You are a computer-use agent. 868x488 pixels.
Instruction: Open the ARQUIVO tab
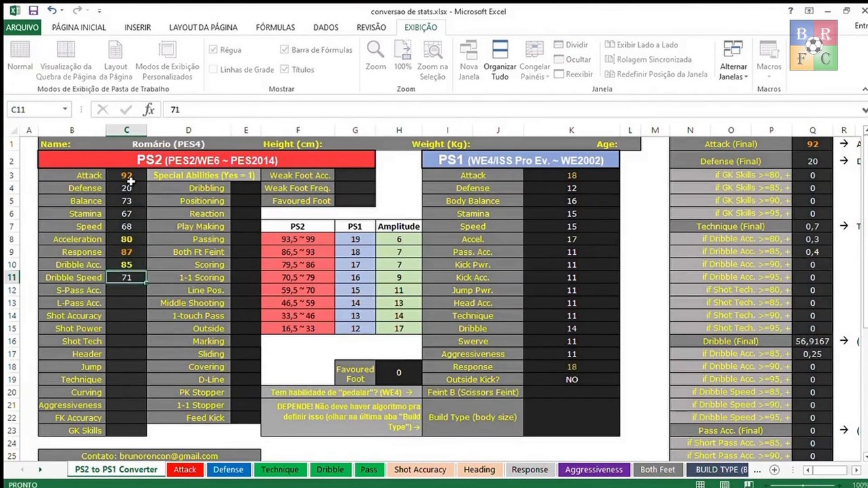22,27
